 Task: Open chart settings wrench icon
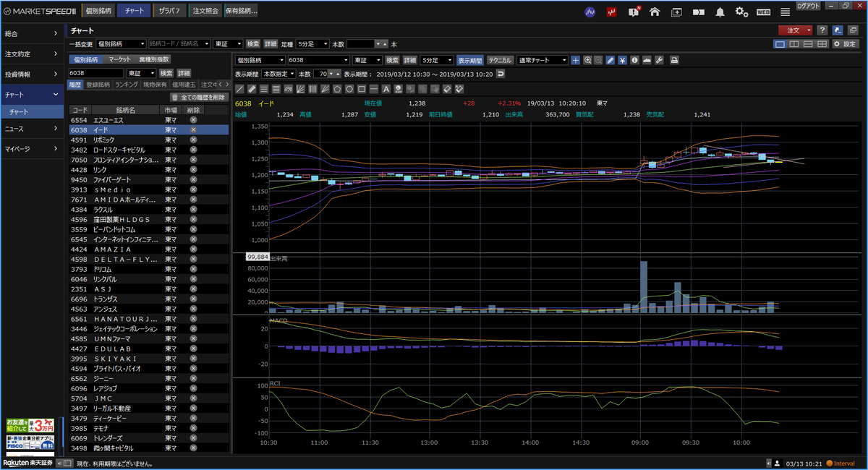659,60
